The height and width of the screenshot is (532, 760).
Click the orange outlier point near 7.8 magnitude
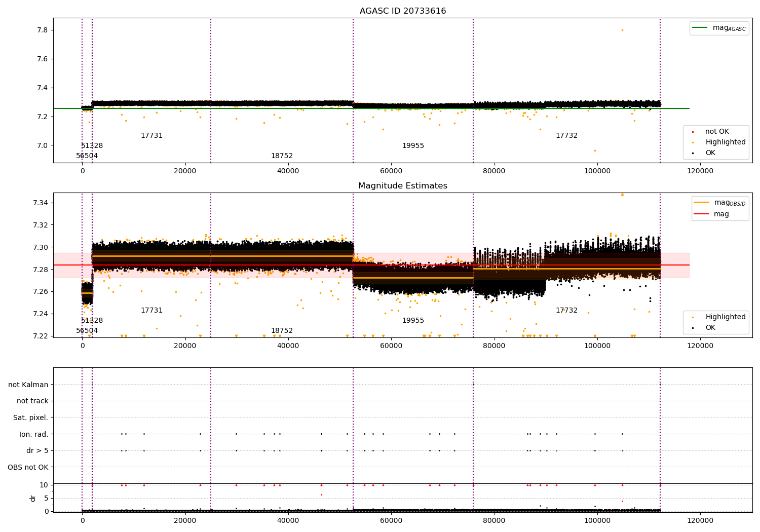point(622,30)
